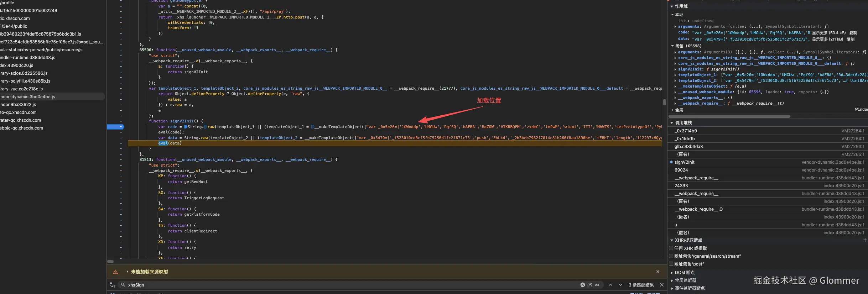Expand the DOM 断点 section
Viewport: 868px width, 294px height.
point(672,273)
